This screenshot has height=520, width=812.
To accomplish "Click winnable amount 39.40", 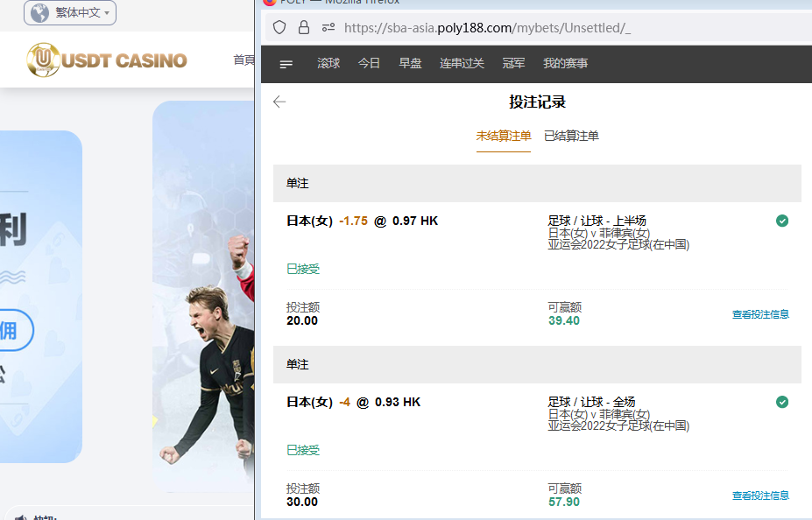I will (x=564, y=320).
